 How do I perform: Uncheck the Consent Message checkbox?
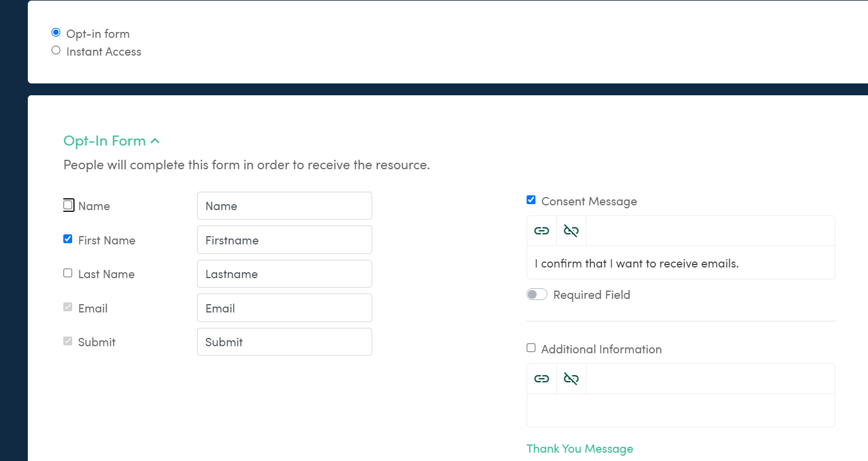(x=531, y=200)
